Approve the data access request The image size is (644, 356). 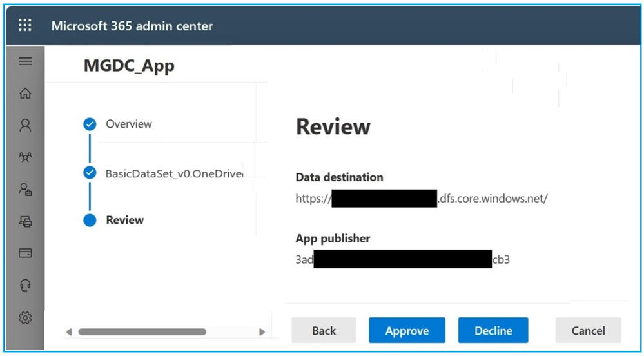point(407,330)
